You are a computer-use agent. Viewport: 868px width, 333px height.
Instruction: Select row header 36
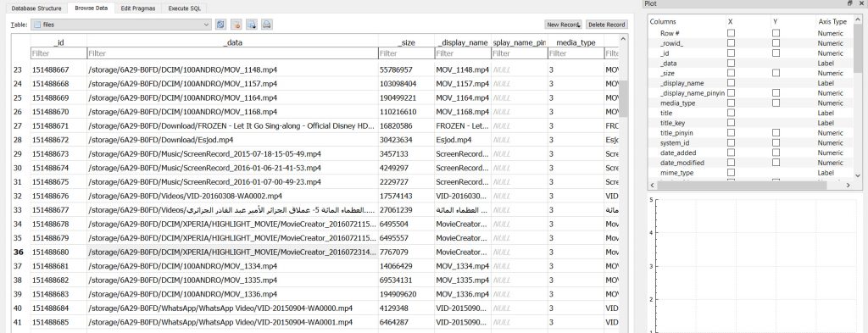(19, 252)
